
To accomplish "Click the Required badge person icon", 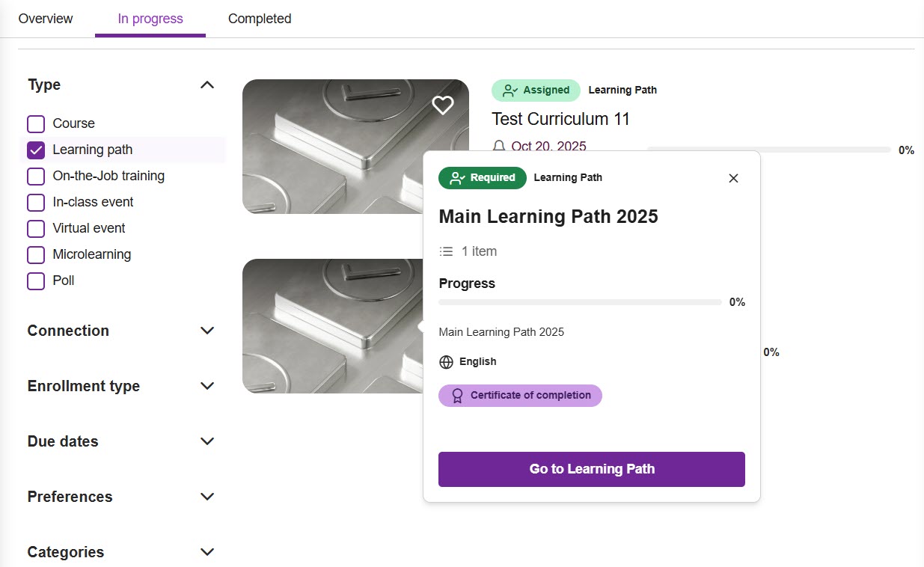I will 457,178.
